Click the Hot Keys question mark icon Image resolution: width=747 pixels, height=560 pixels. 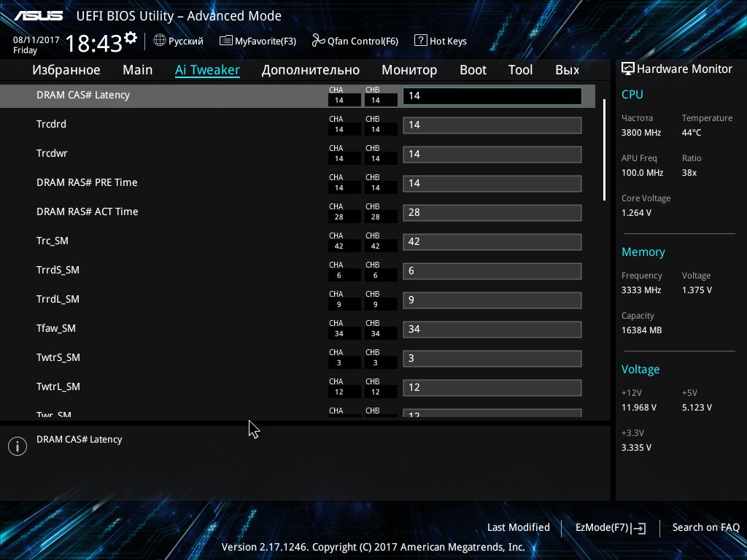click(421, 41)
